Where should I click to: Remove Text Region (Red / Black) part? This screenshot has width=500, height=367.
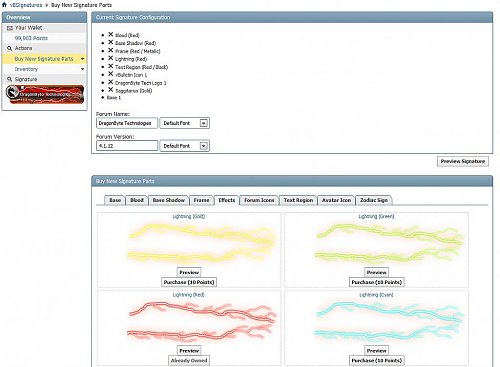coord(111,66)
